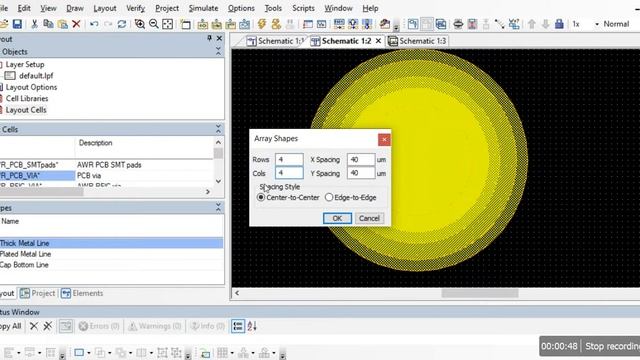
Task: Toggle the grouped message view icon in Status Window
Action: 238,326
